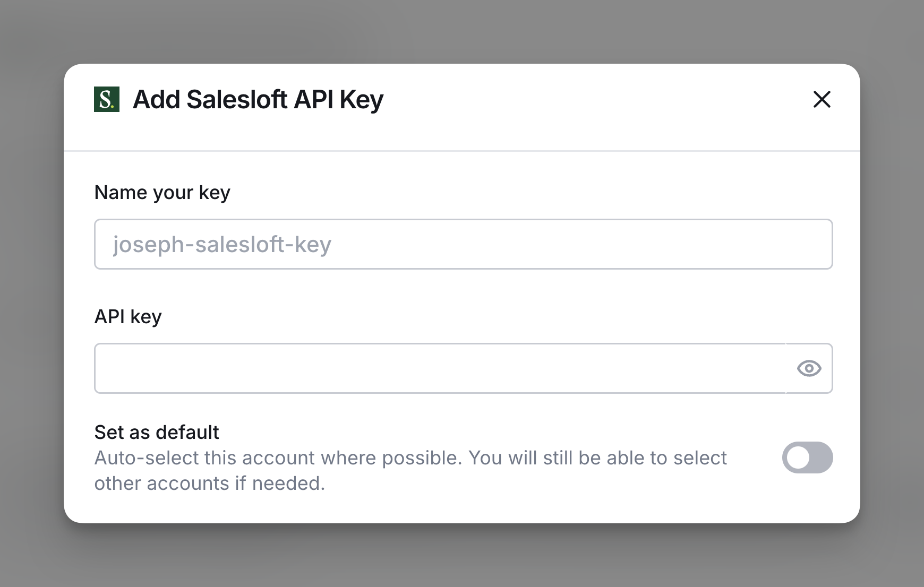Close the Add Salesloft API Key dialog
This screenshot has width=924, height=587.
pos(822,99)
